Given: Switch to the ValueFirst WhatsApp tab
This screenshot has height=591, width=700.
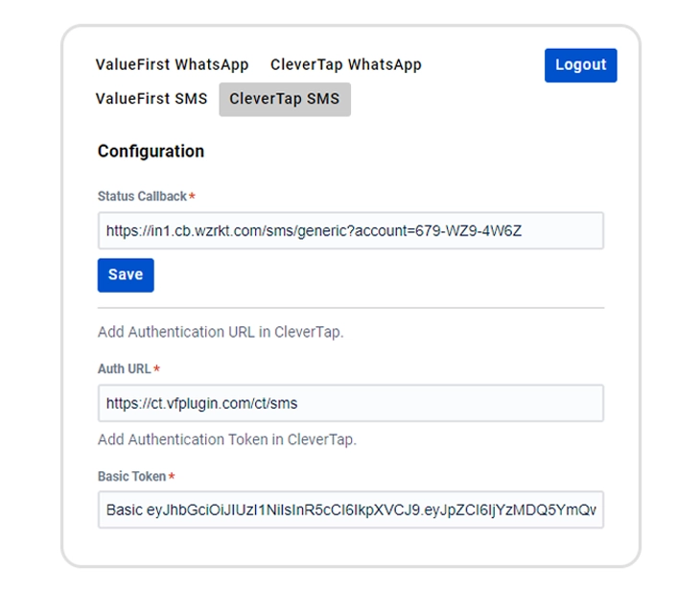Looking at the screenshot, I should pos(172,65).
